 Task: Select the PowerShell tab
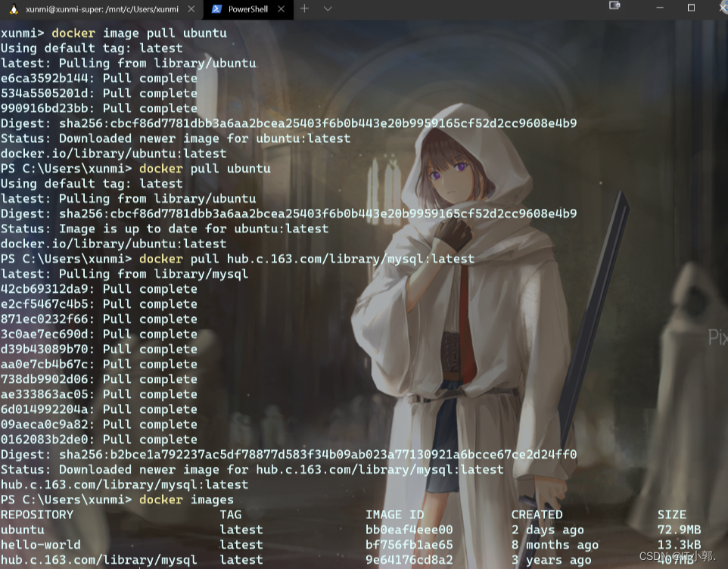tap(247, 9)
